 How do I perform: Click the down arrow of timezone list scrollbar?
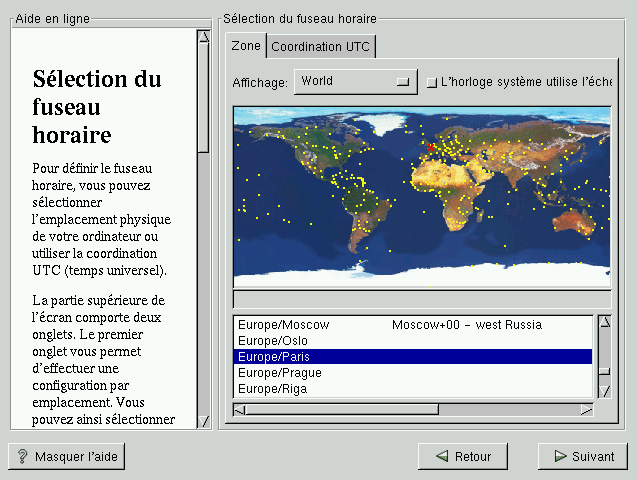click(604, 391)
